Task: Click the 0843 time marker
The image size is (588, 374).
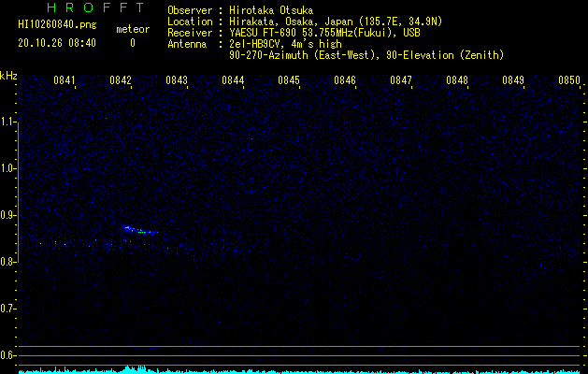Action: [177, 80]
